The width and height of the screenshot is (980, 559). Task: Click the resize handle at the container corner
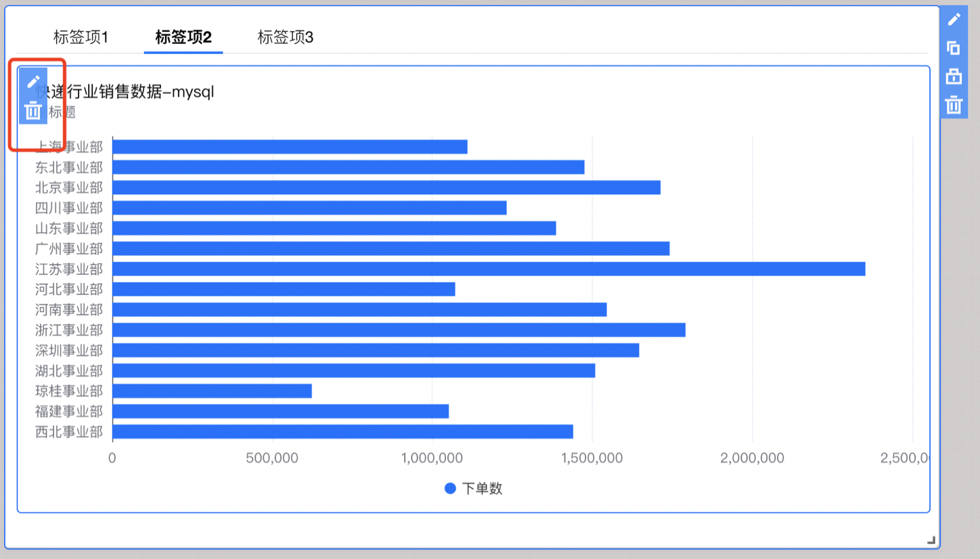point(931,539)
